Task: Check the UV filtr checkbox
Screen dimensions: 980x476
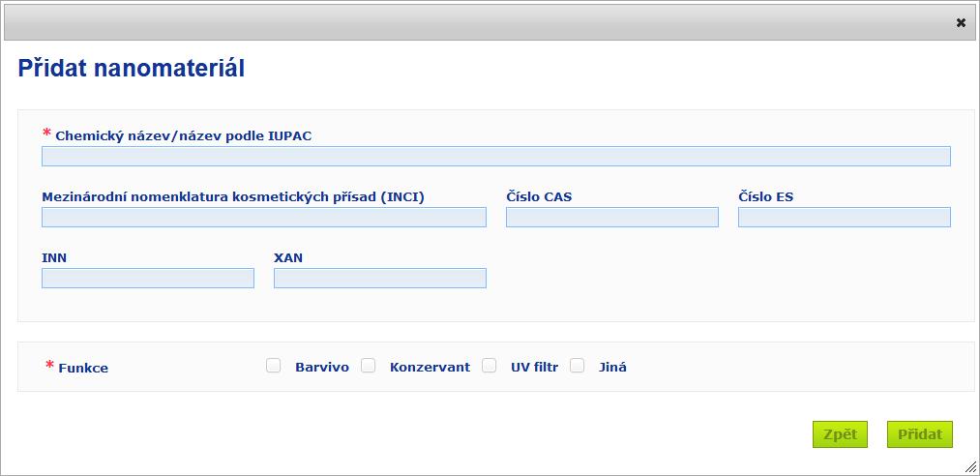Action: coord(489,366)
